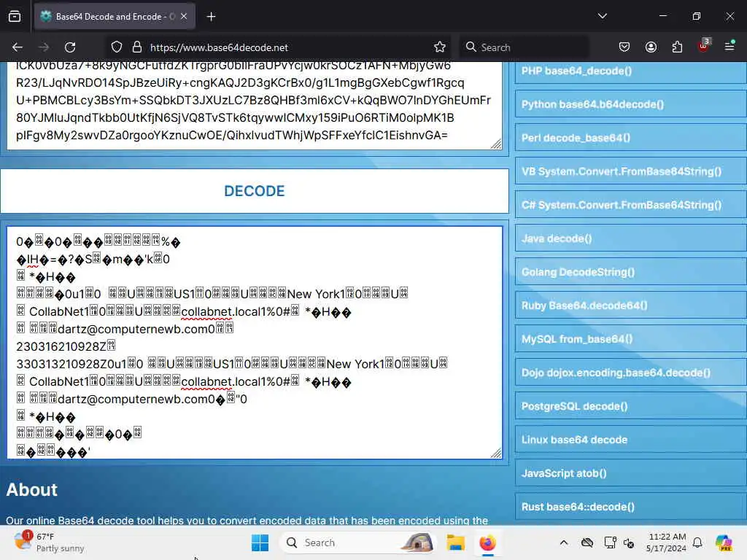Click the Windows taskbar Search box
The image size is (747, 560).
coord(358,542)
